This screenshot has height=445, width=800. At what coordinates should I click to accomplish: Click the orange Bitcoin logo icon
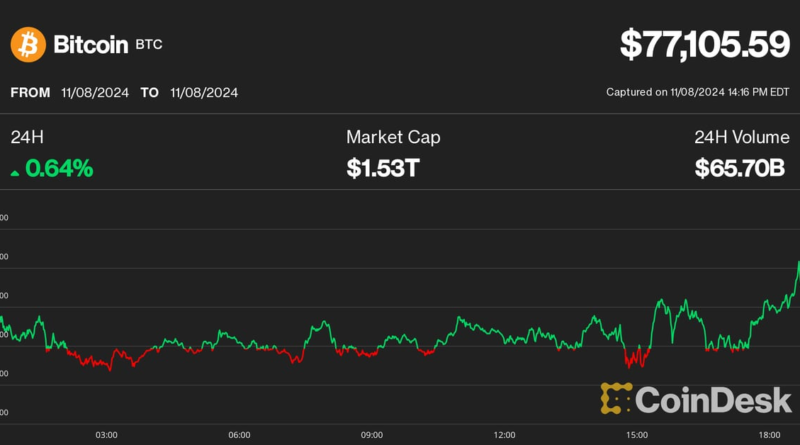click(x=27, y=44)
